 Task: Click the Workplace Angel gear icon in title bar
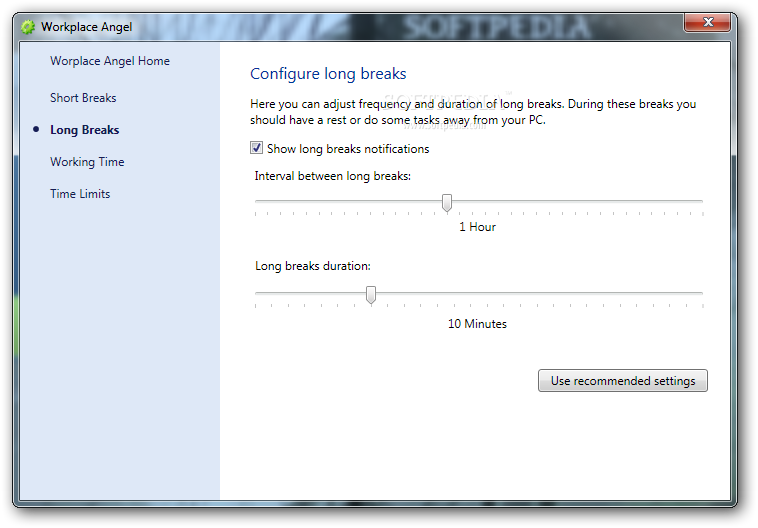28,27
